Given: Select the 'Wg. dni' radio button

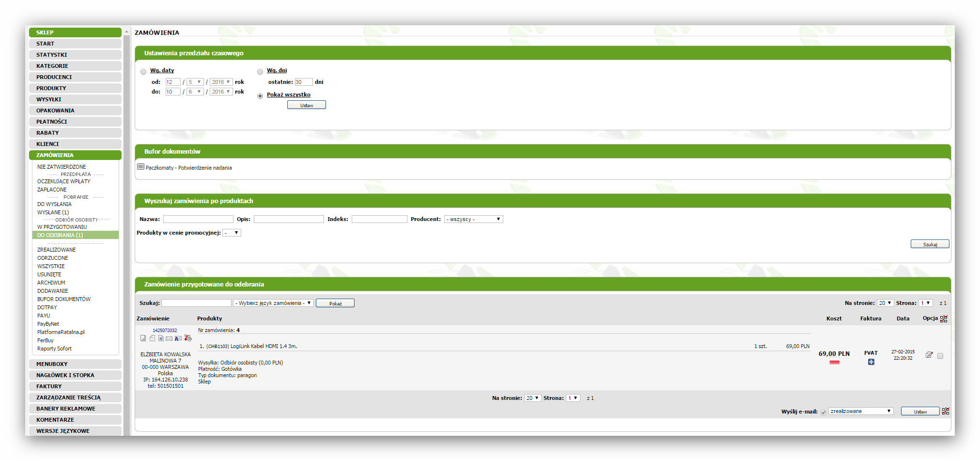Looking at the screenshot, I should click(260, 72).
